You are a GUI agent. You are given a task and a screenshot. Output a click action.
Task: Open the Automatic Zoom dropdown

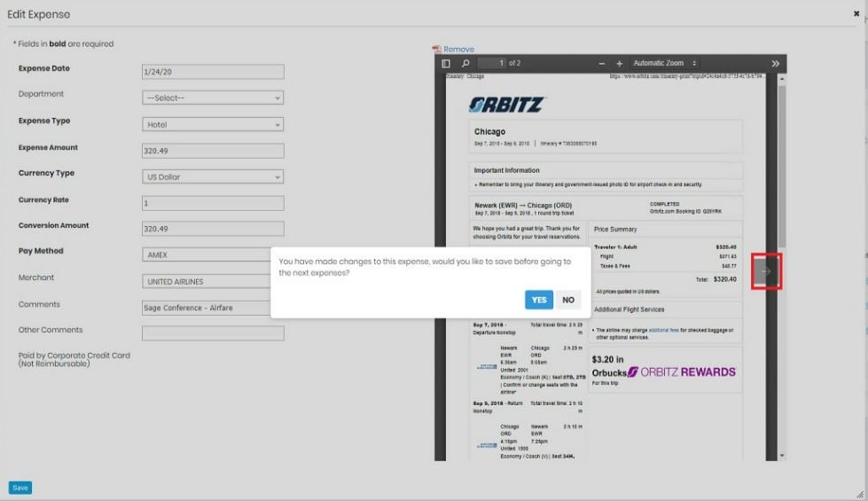point(664,63)
